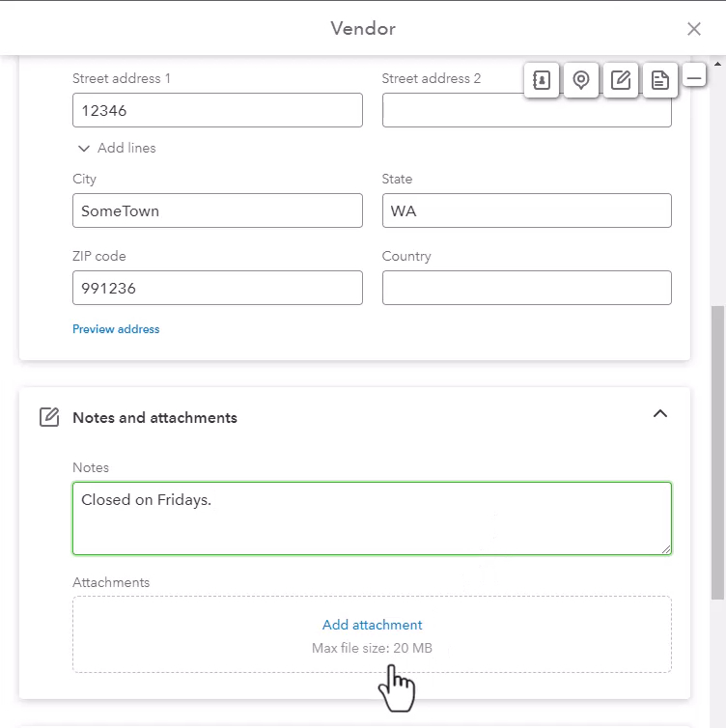726x728 pixels.
Task: Open the document shortcut icon in toolbar
Action: (x=660, y=80)
